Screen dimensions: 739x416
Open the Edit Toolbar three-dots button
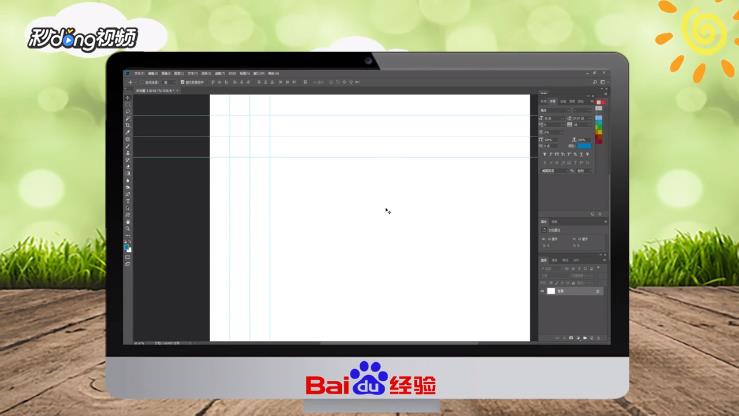[128, 235]
